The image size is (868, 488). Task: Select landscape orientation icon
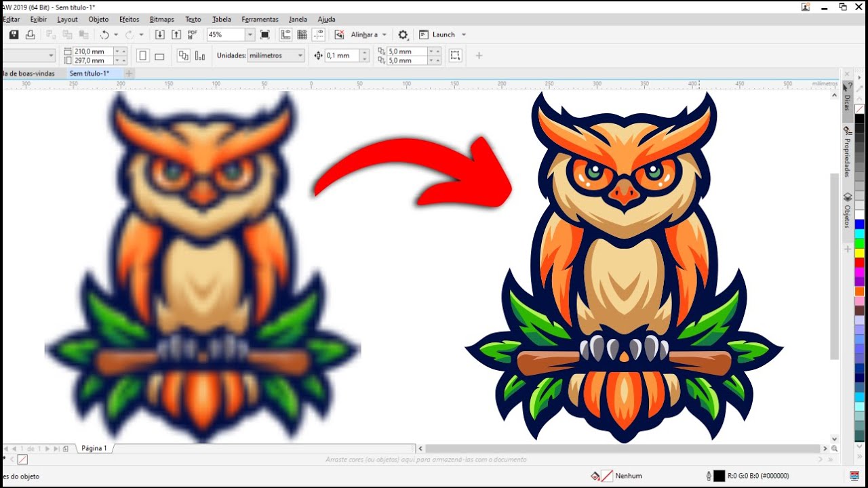(159, 56)
